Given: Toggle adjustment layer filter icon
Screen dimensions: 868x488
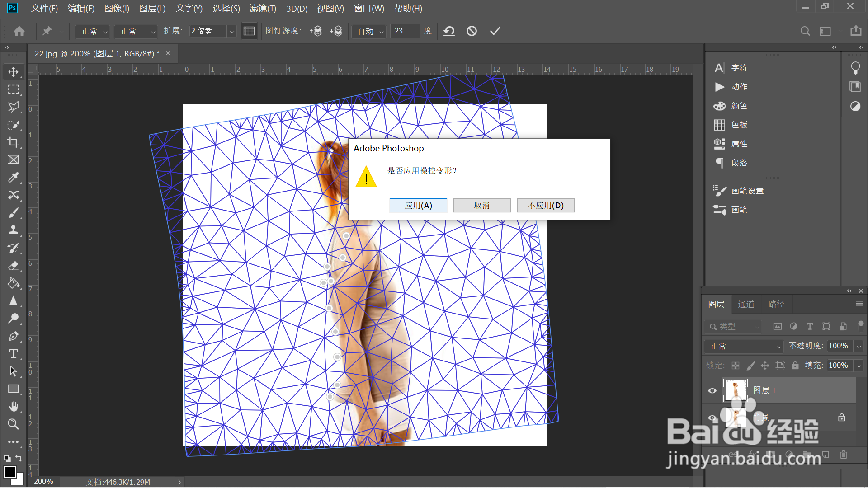Looking at the screenshot, I should [x=793, y=326].
